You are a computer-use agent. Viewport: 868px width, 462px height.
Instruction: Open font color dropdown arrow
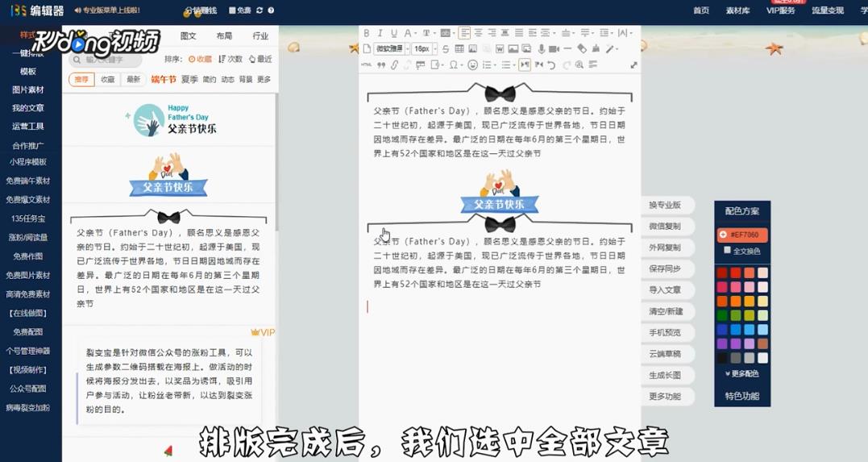click(416, 33)
